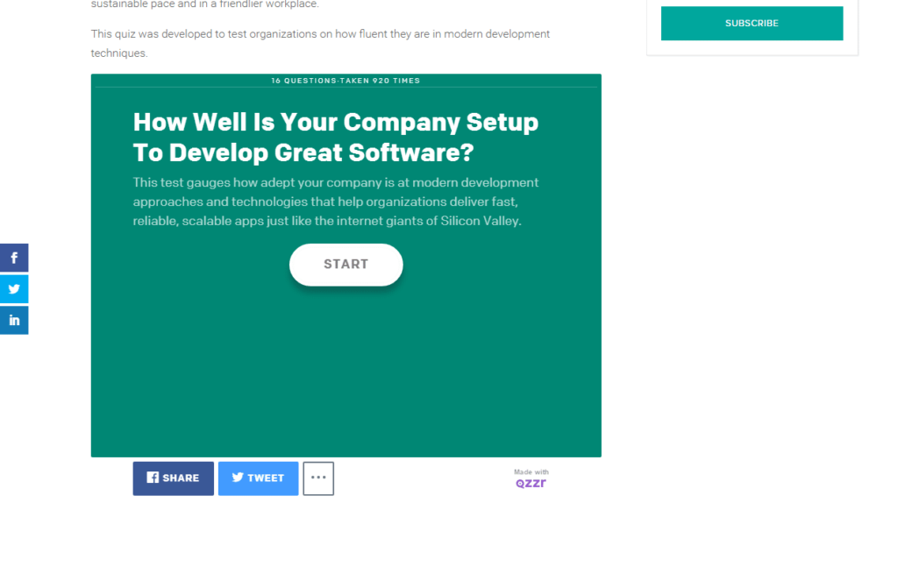Viewport: 898px width, 588px height.
Task: Share the article via sidebar Facebook icon
Action: tap(14, 257)
